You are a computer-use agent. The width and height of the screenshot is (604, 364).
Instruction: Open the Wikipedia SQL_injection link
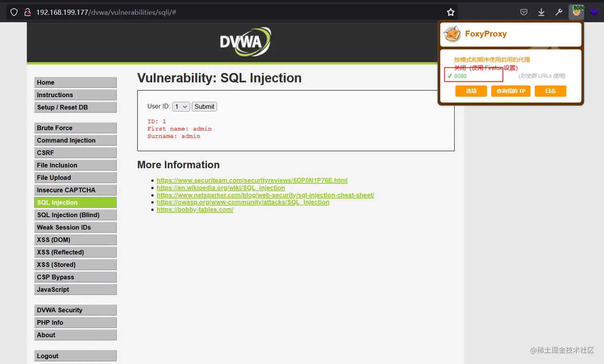(221, 188)
